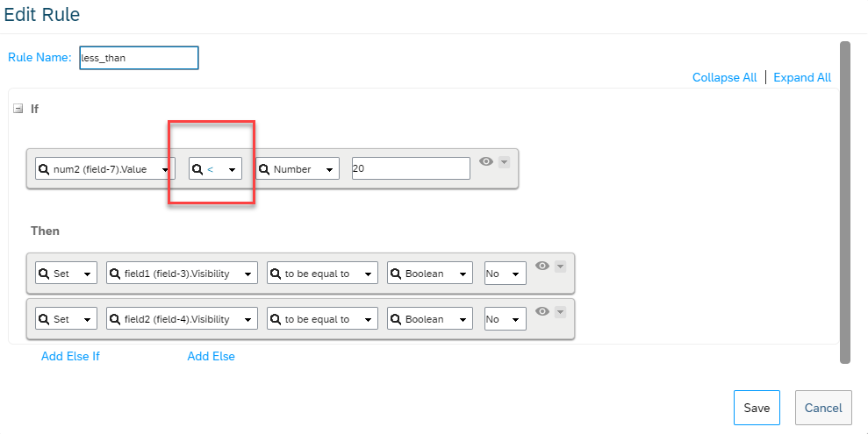Viewport: 868px width, 434px height.
Task: Click search icon in field1 (field-3).Visibility box
Action: pos(115,274)
